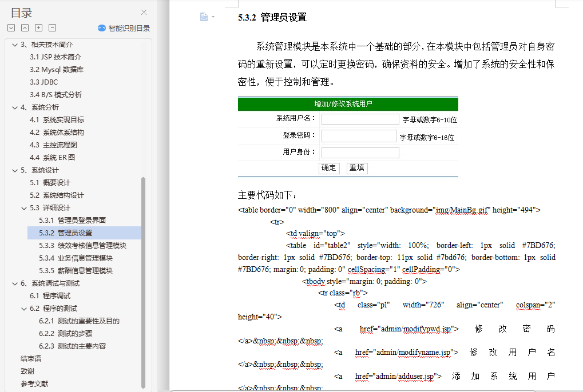Click the text 主要代码如下
The height and width of the screenshot is (392, 583).
[x=267, y=195]
